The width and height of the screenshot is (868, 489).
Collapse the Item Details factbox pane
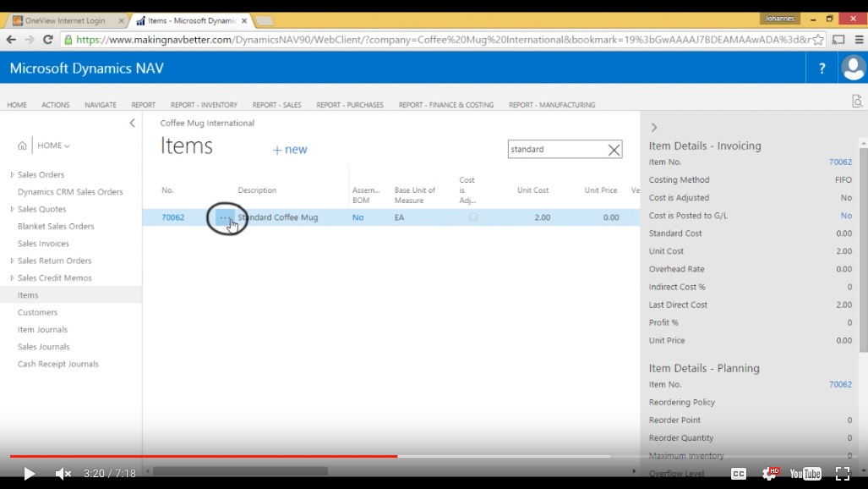tap(654, 128)
